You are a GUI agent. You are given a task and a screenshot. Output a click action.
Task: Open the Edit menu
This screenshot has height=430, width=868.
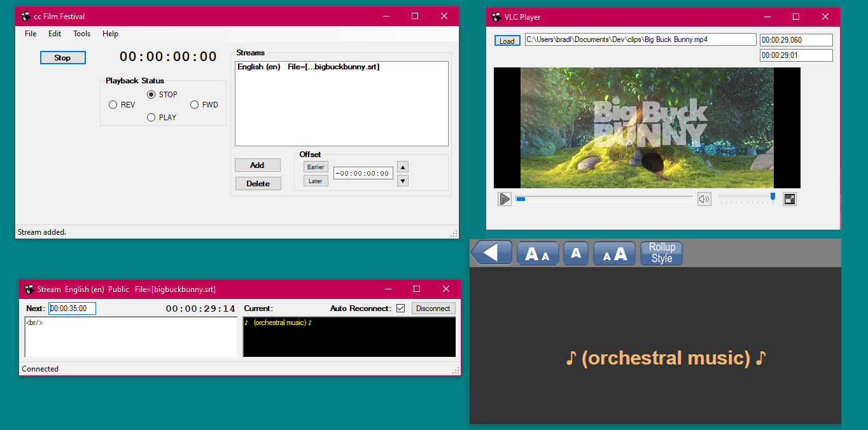tap(55, 34)
